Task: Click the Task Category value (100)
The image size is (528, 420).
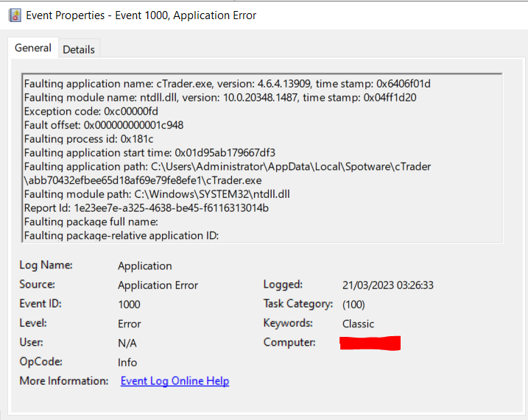Action: [x=353, y=305]
